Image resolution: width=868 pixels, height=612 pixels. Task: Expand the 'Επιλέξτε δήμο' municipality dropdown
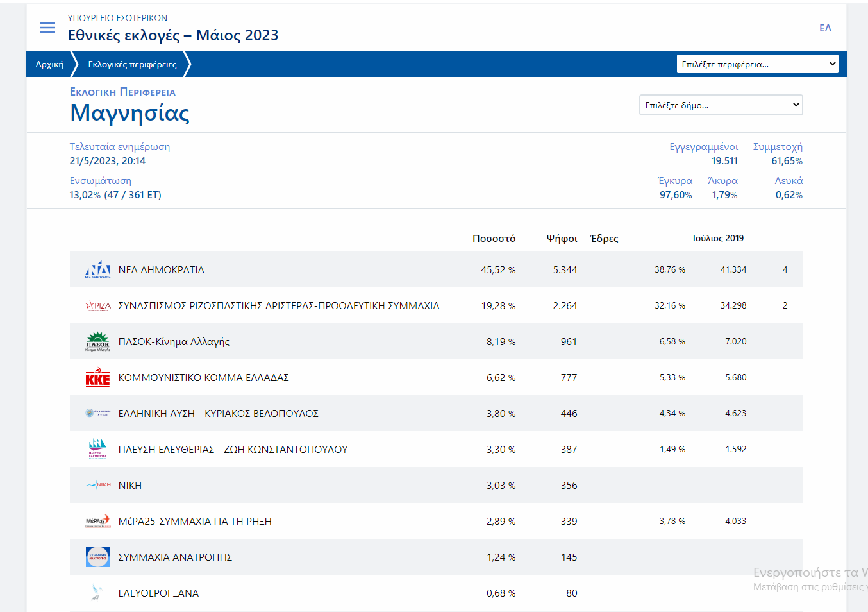point(721,105)
